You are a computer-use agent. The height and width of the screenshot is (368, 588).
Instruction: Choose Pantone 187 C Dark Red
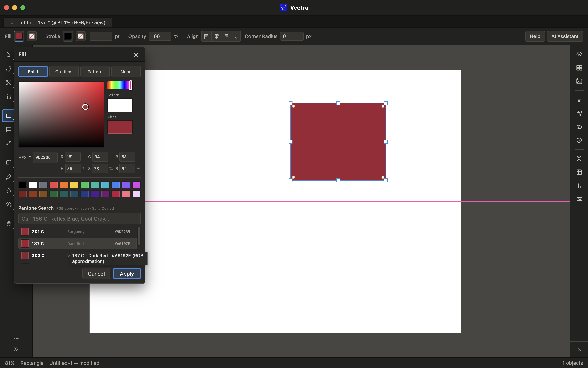78,244
